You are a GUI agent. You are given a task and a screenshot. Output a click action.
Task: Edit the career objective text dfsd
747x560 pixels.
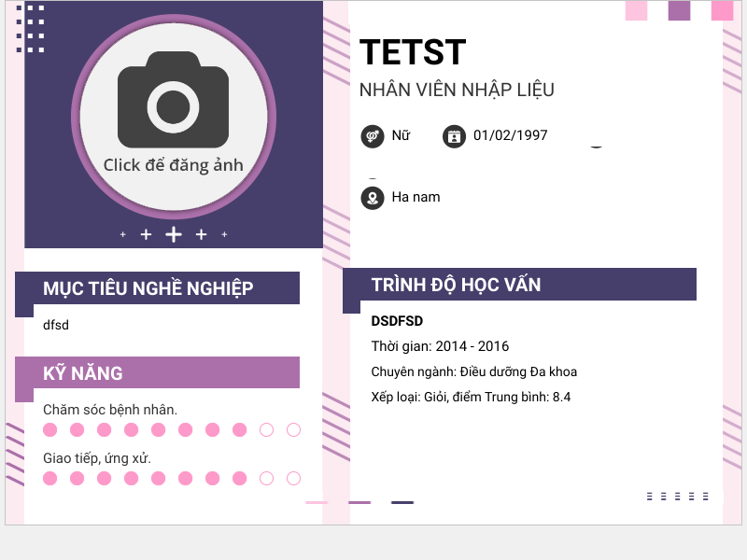[56, 325]
